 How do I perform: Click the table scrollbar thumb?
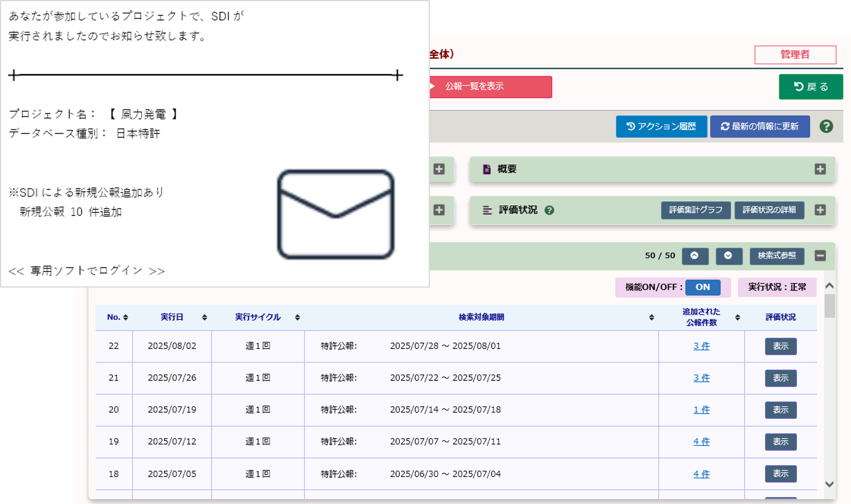830,306
